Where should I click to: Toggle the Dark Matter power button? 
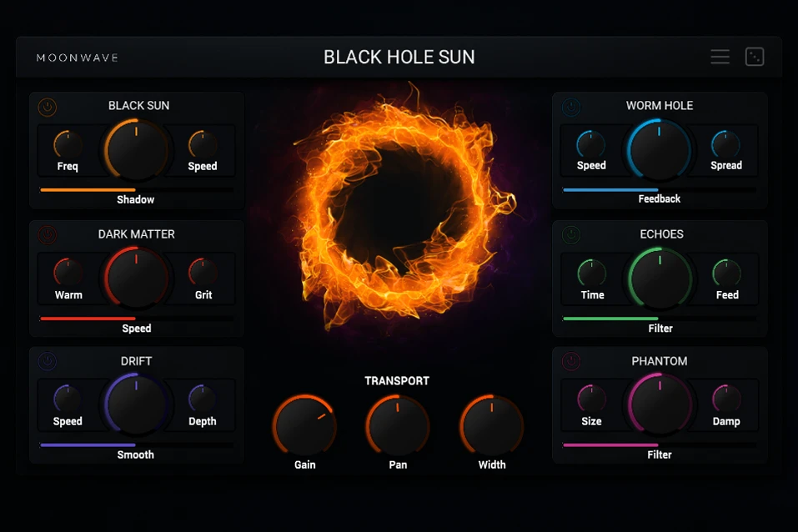[48, 234]
